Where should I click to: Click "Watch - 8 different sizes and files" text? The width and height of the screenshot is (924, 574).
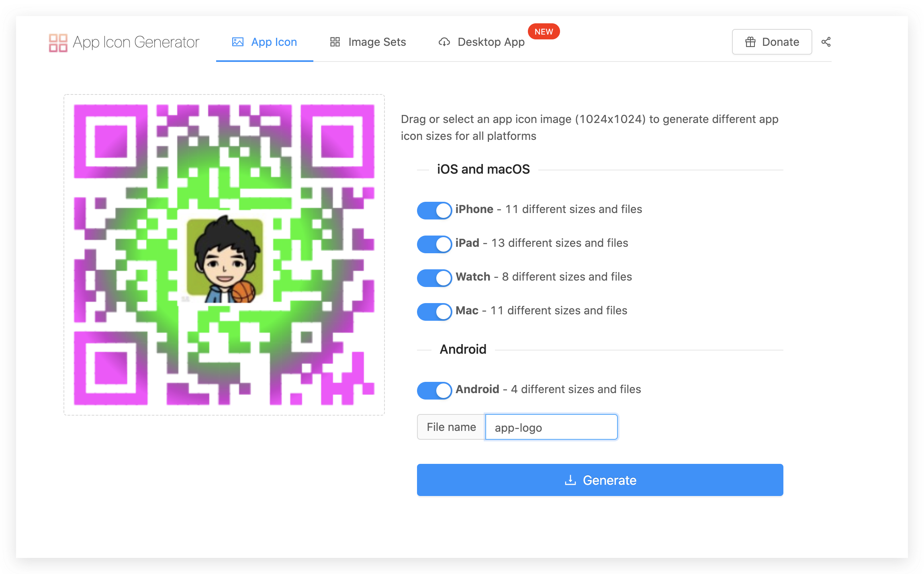click(x=544, y=277)
